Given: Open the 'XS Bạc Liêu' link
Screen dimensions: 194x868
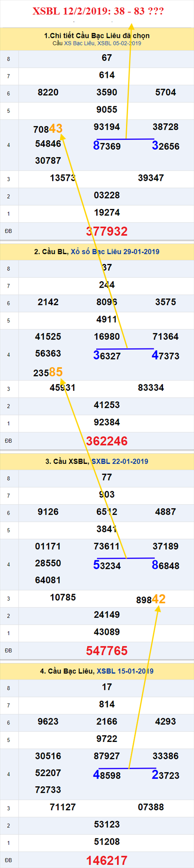Looking at the screenshot, I should tap(80, 43).
